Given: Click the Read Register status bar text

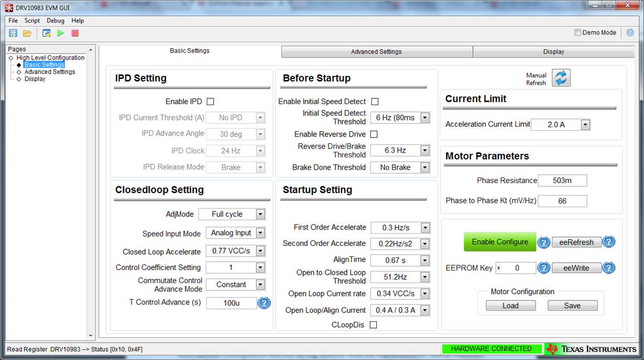Looking at the screenshot, I should pyautogui.click(x=74, y=349).
